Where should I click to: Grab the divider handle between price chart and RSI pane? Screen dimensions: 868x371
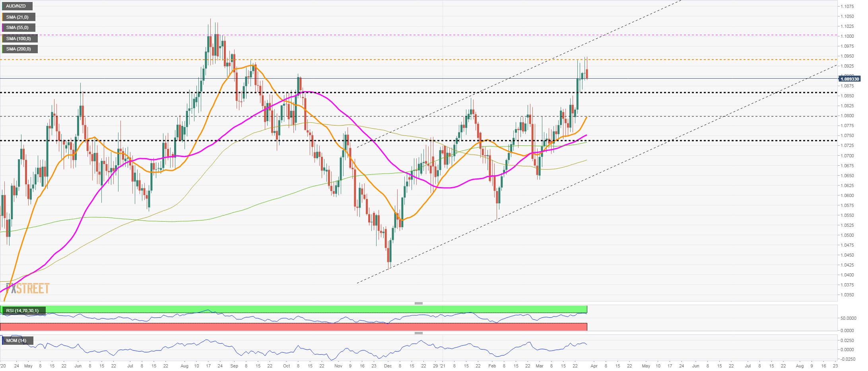419,303
